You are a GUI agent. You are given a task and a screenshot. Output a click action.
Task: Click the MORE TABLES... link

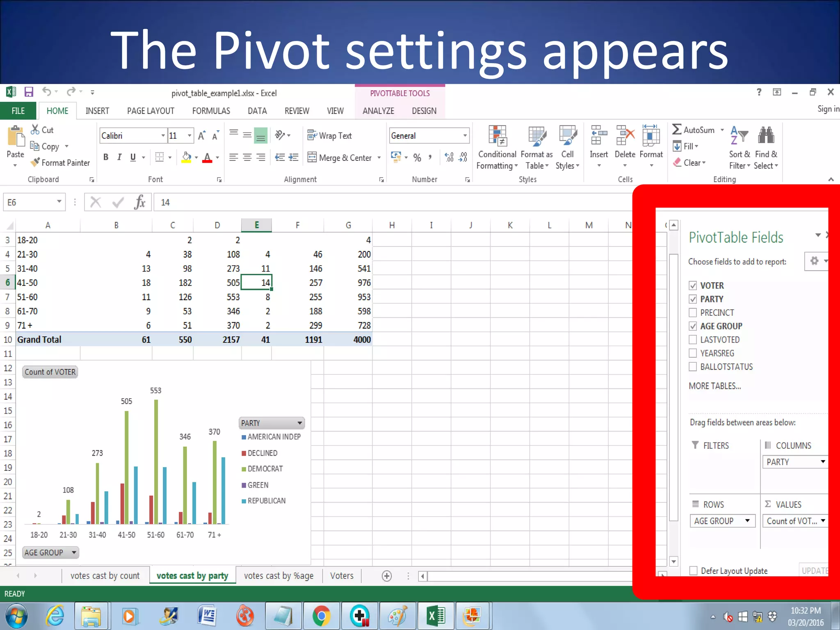coord(715,386)
